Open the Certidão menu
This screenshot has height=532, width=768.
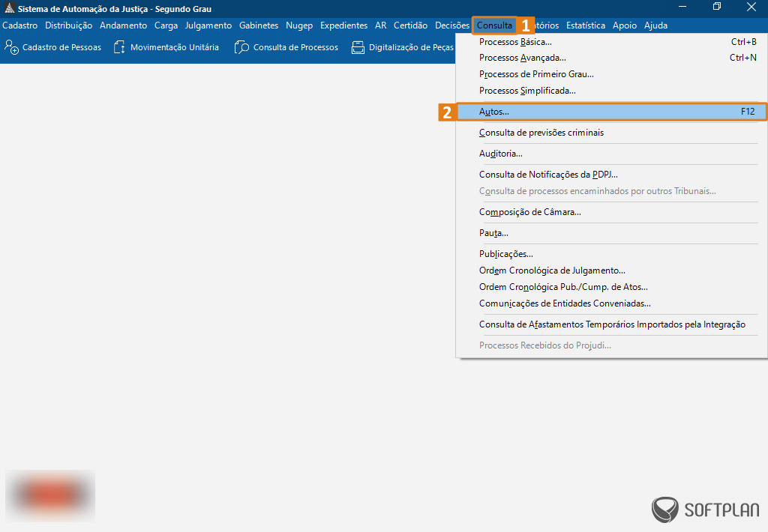click(x=410, y=25)
